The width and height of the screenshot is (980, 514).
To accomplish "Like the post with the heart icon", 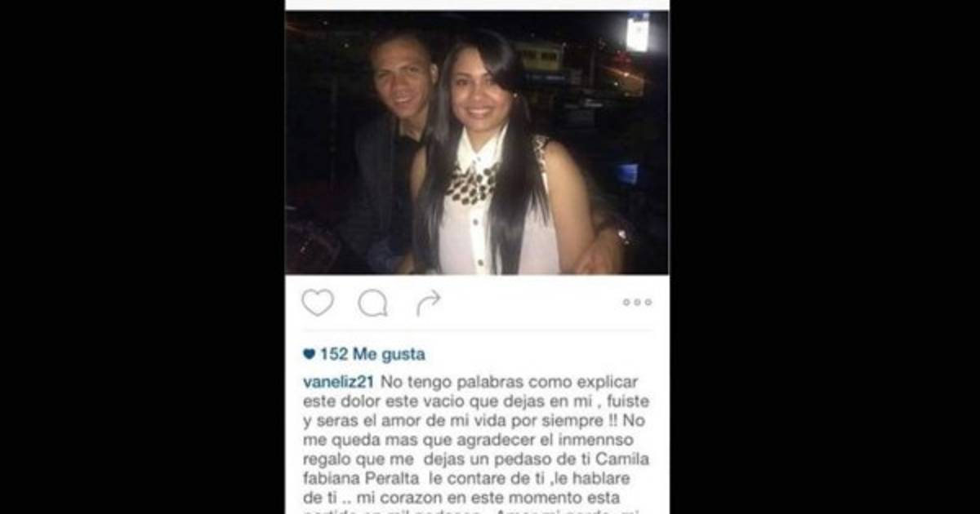I will pyautogui.click(x=318, y=303).
